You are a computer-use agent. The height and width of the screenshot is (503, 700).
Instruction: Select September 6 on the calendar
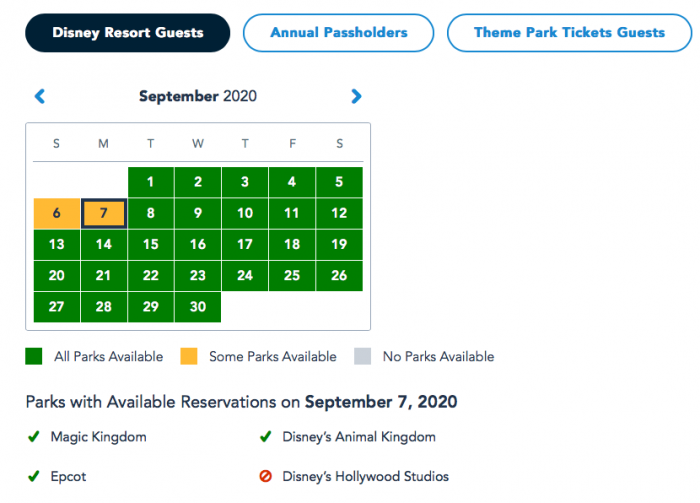pyautogui.click(x=56, y=213)
